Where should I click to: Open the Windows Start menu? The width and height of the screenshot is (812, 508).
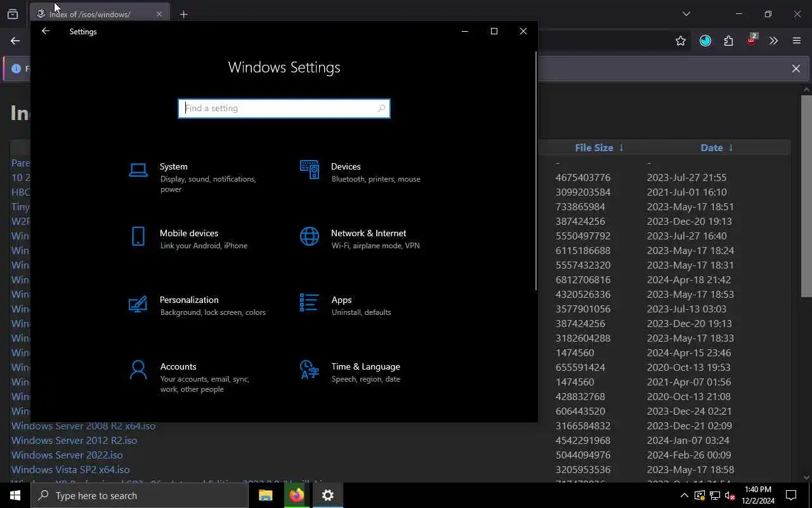pyautogui.click(x=15, y=495)
